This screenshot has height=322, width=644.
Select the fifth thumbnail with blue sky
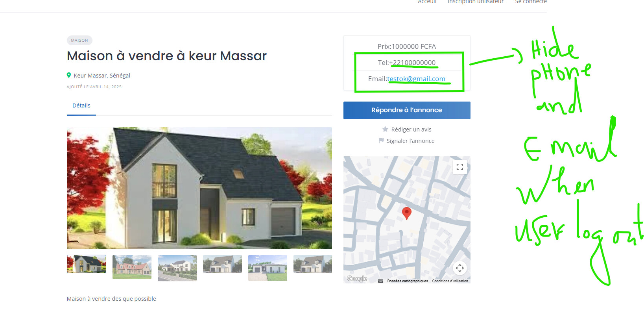268,268
